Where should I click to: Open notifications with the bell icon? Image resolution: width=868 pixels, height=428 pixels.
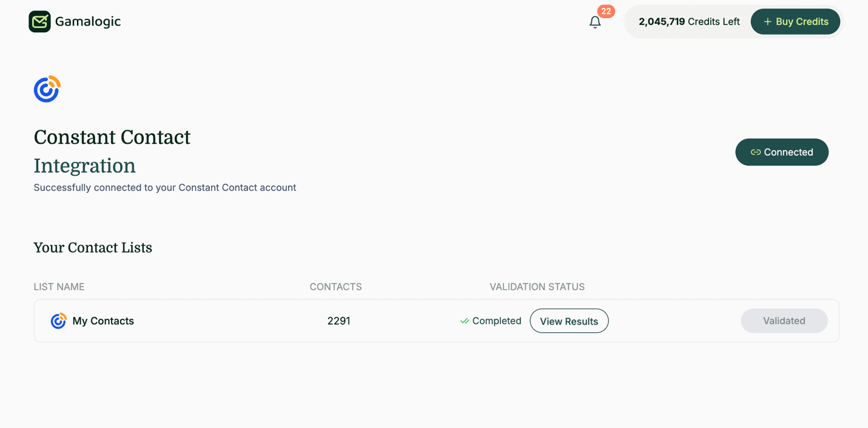click(x=595, y=22)
